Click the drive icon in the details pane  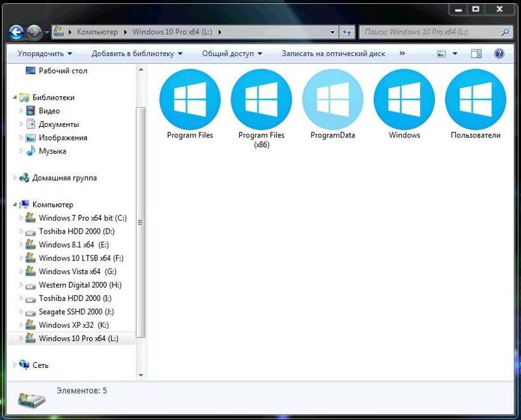click(x=31, y=399)
